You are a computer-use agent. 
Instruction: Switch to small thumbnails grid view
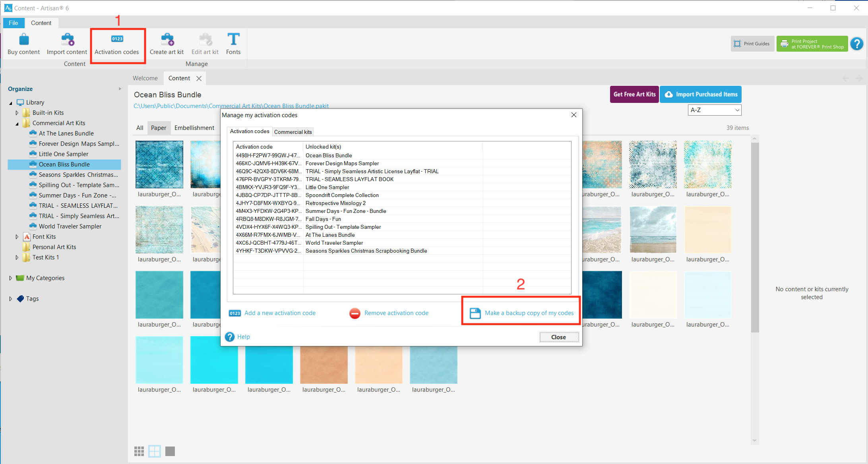click(139, 451)
